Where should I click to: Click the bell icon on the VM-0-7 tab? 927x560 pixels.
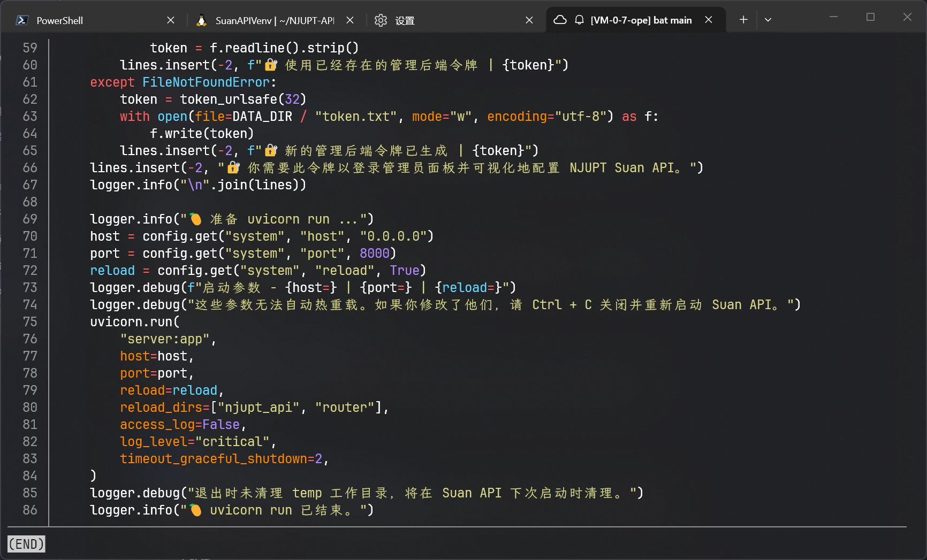tap(579, 20)
